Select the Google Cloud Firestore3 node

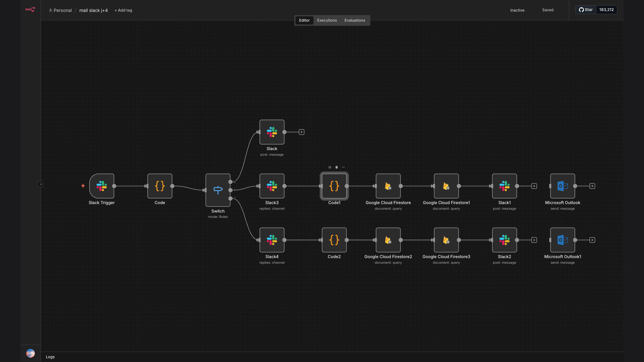point(446,240)
